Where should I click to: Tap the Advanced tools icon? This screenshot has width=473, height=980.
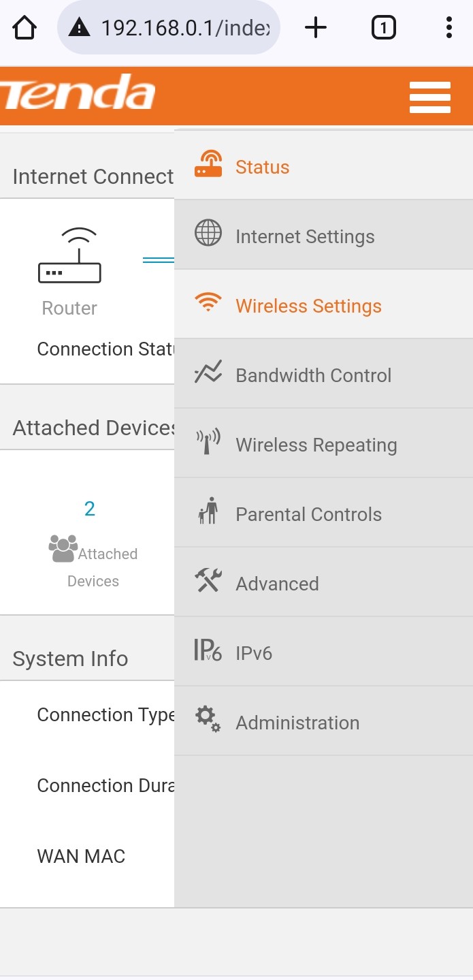click(208, 580)
